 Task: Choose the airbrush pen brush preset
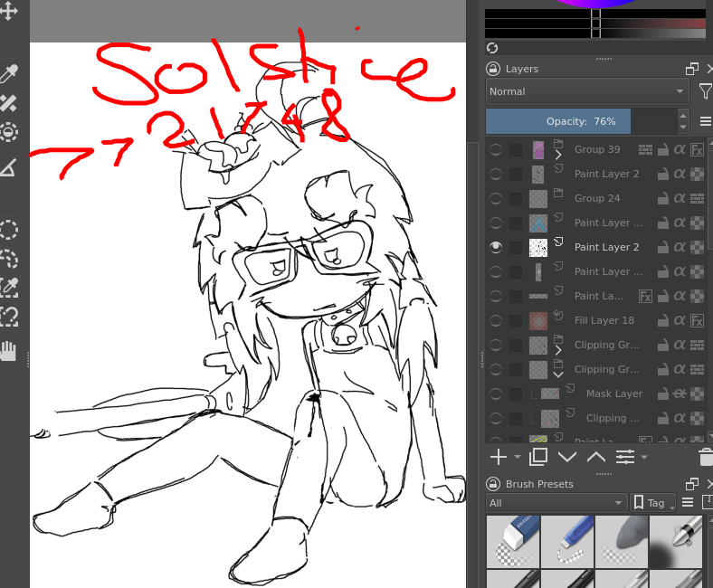pos(676,541)
